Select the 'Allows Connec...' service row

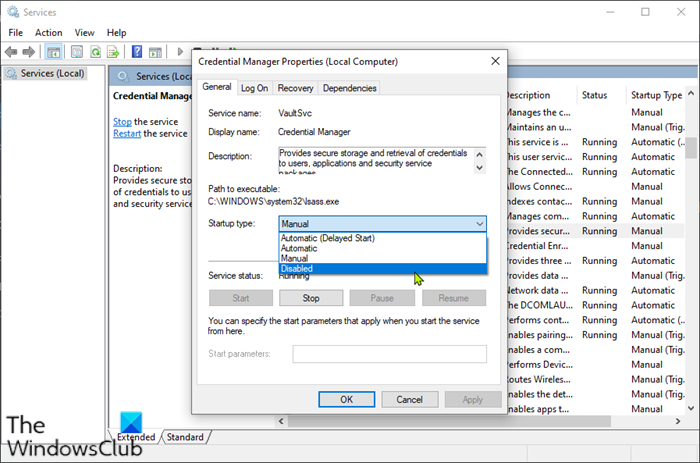[596, 187]
